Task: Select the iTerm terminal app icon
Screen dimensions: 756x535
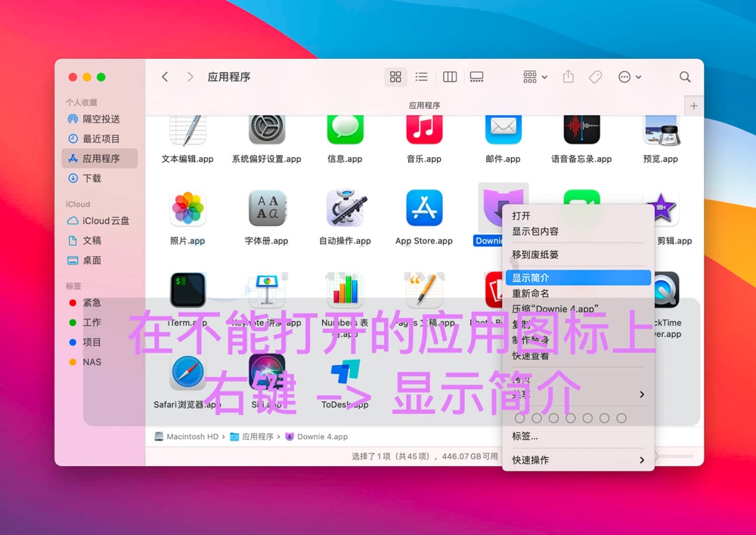Action: pyautogui.click(x=187, y=290)
